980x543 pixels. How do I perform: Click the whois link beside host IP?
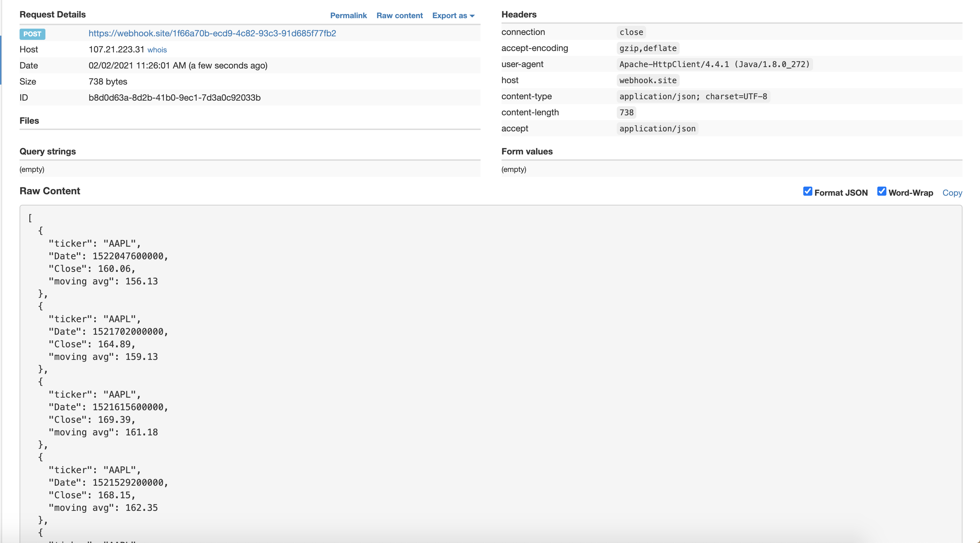[157, 50]
